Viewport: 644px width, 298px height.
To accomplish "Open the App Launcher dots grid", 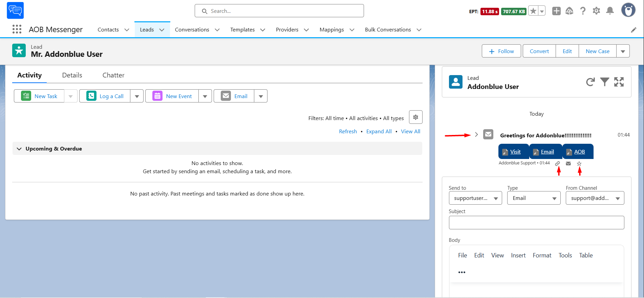I will 17,29.
